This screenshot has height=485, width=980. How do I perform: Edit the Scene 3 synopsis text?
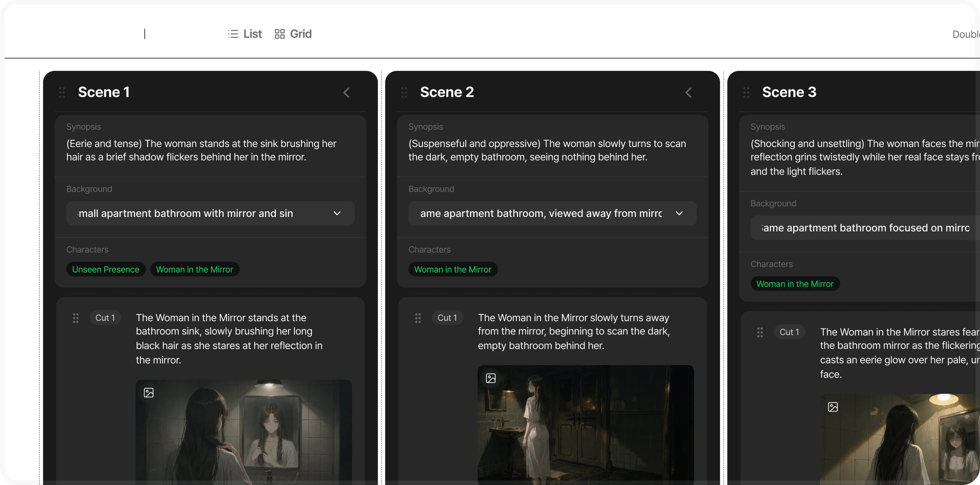click(865, 157)
